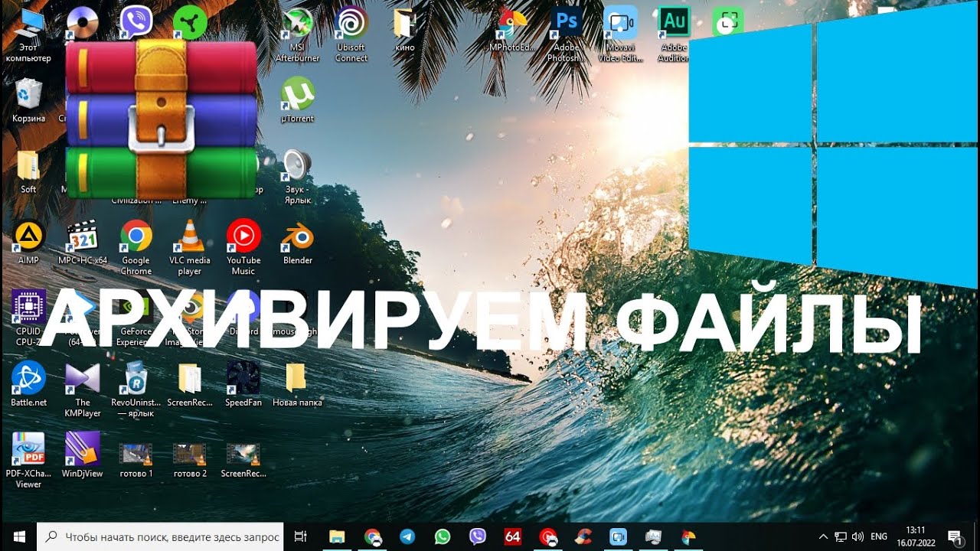Open WhatsApp from the taskbar
Screen dimensions: 980x551
click(x=443, y=536)
